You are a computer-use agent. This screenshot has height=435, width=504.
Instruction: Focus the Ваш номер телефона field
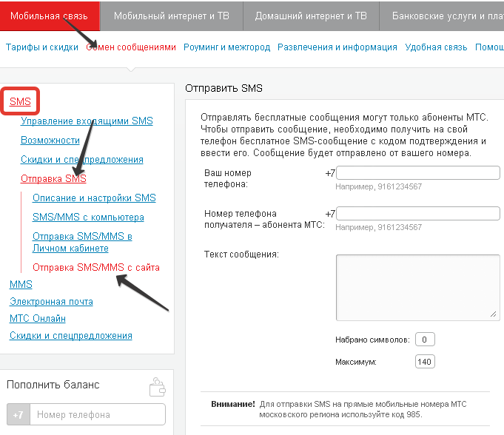(x=419, y=173)
